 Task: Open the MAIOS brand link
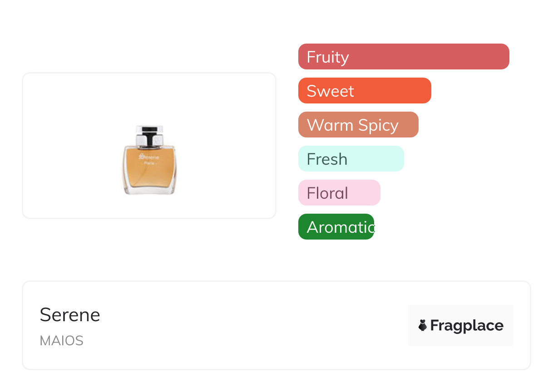point(62,341)
